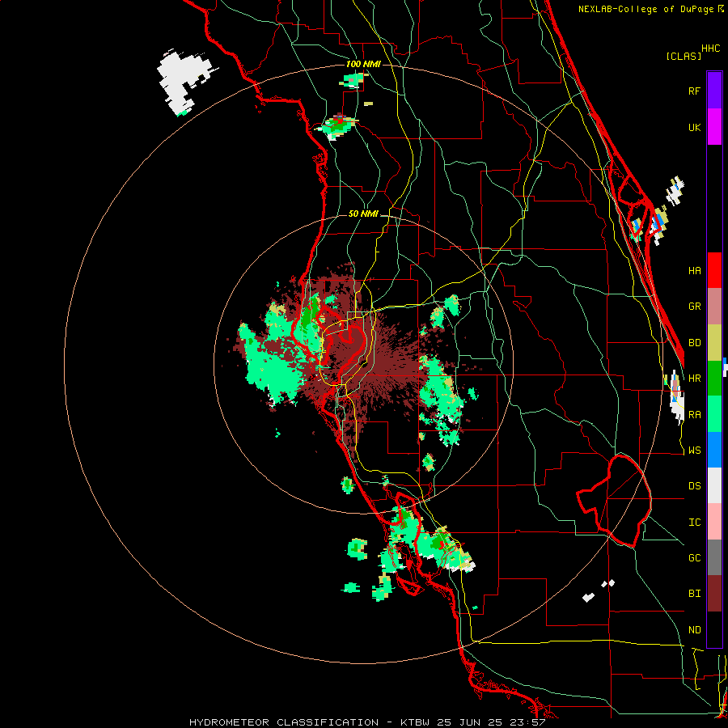Viewport: 728px width, 728px height.
Task: Click the BI legend label
Action: click(x=694, y=594)
